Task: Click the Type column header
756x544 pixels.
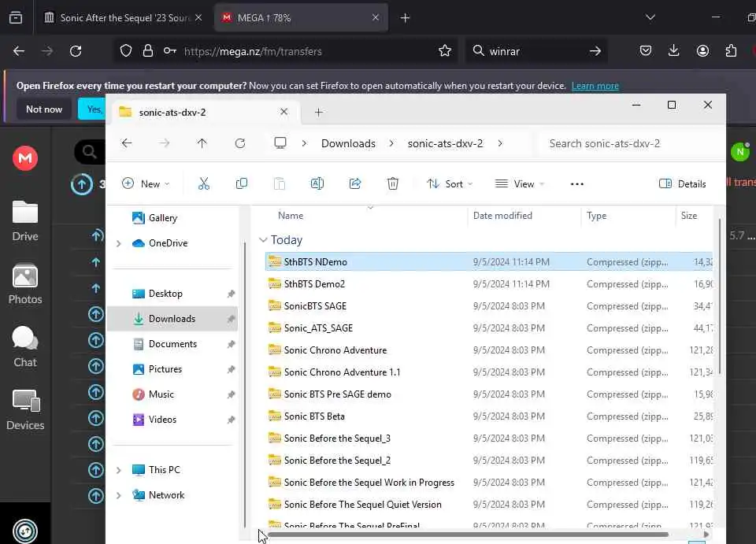Action: pos(628,216)
